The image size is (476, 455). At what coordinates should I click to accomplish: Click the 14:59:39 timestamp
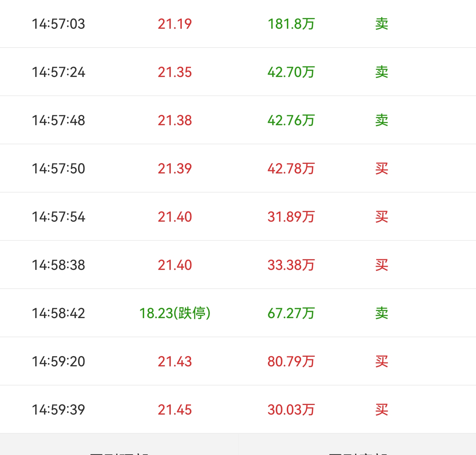[59, 410]
